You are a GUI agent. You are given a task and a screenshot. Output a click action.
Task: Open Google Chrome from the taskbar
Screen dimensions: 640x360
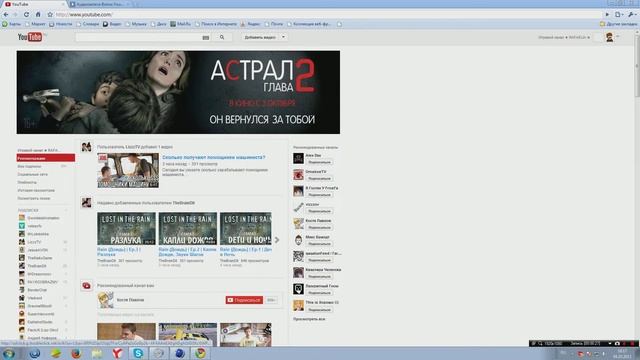pos(200,353)
